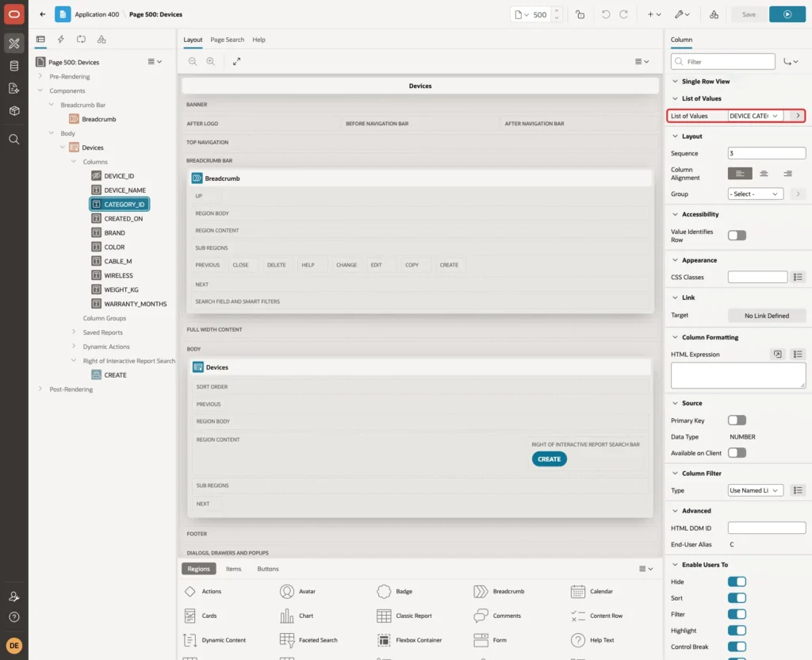Click the page lock icon in toolbar
Screen dimensions: 812x660
pos(580,14)
